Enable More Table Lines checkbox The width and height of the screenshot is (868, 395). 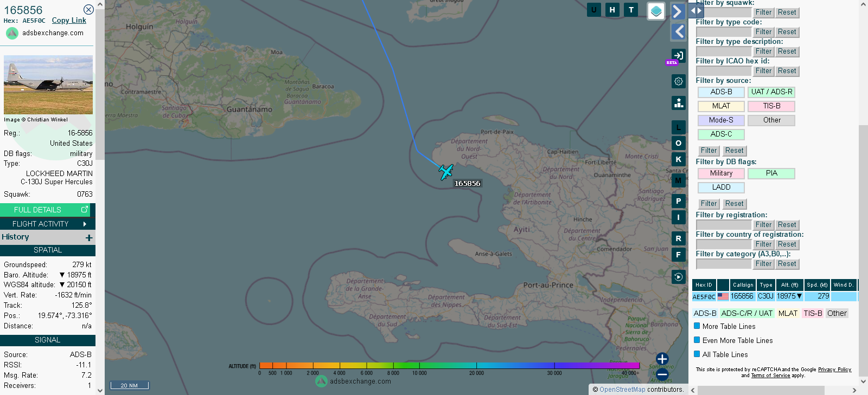[697, 326]
